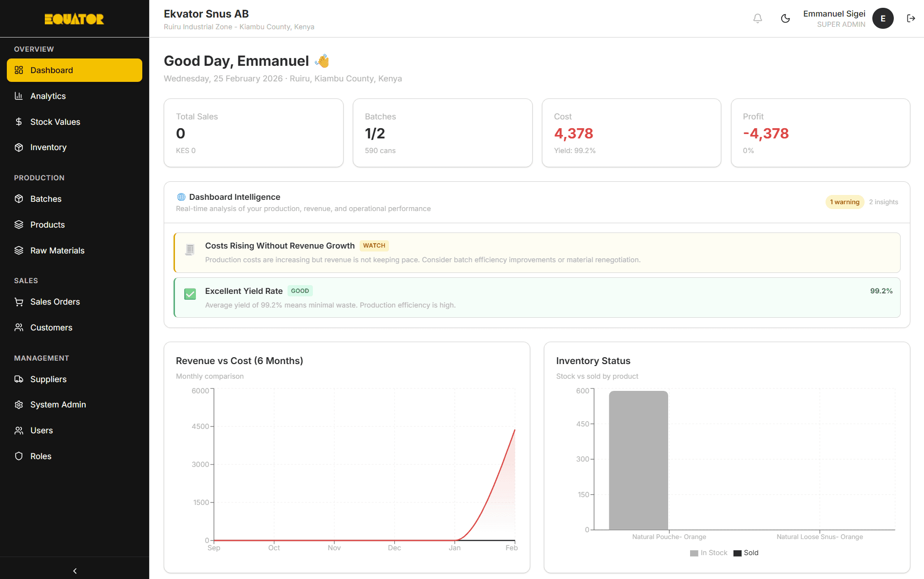The height and width of the screenshot is (579, 924).
Task: Click the receipt icon on the cost warning
Action: click(x=190, y=250)
